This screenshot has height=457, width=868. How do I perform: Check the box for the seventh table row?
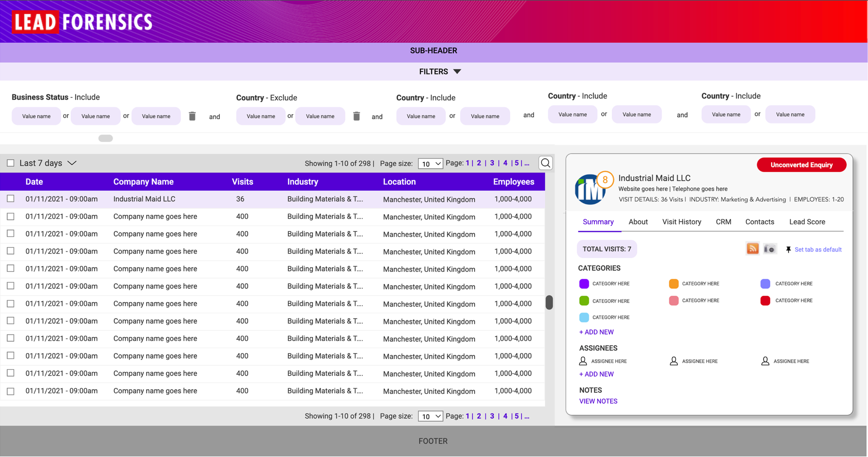click(x=10, y=304)
